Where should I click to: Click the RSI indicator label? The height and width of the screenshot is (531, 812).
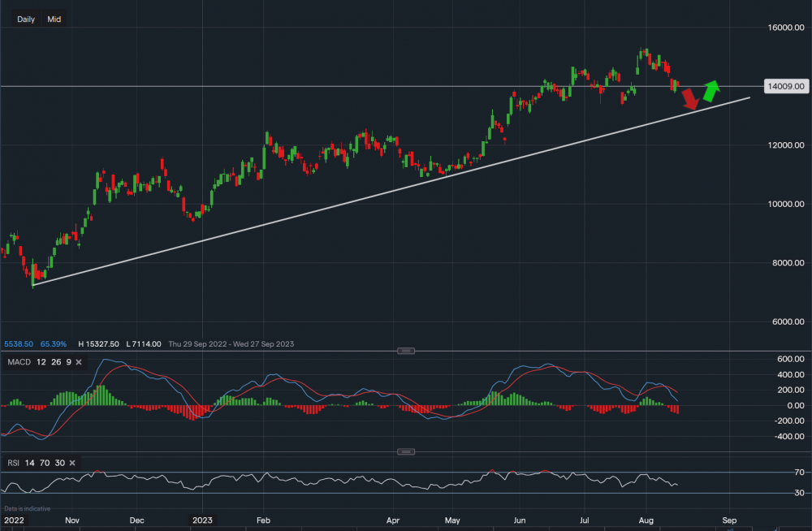pyautogui.click(x=13, y=463)
